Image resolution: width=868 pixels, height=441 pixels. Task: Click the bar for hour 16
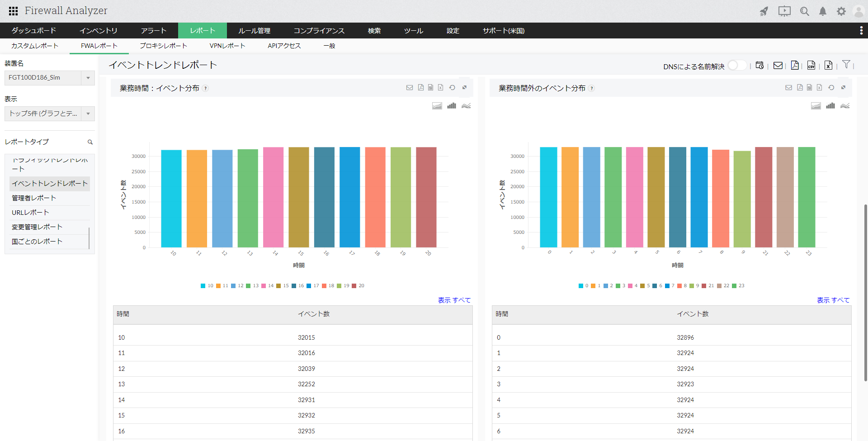click(324, 197)
